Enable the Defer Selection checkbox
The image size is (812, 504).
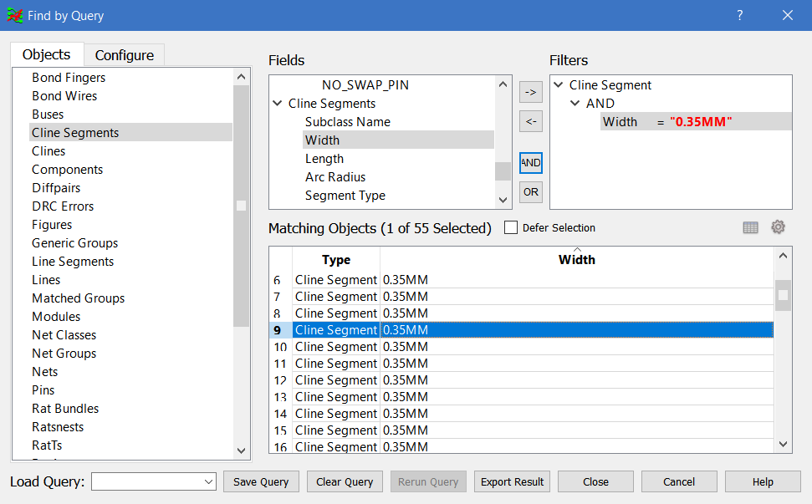click(x=512, y=228)
